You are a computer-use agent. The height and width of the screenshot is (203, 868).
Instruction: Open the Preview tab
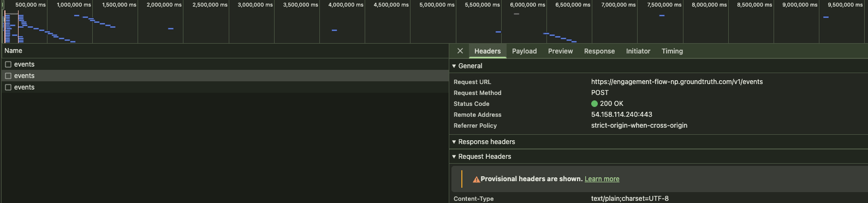pyautogui.click(x=561, y=51)
